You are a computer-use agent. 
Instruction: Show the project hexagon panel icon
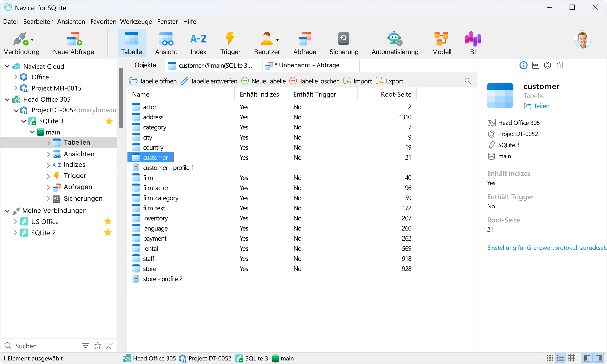coord(548,65)
